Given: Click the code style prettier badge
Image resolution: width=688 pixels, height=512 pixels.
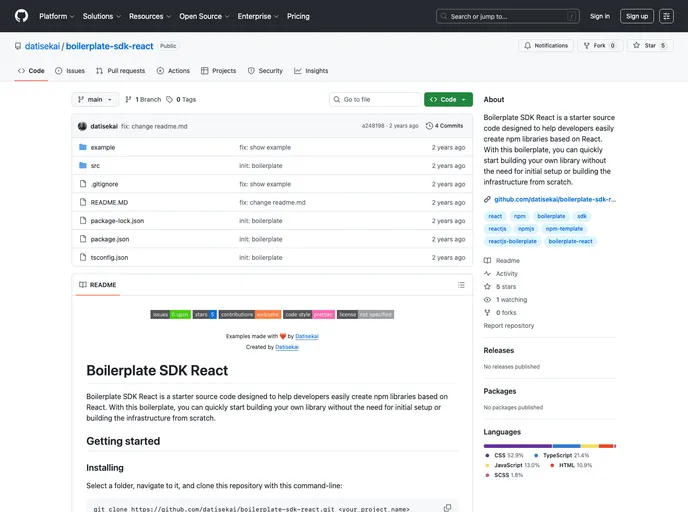Looking at the screenshot, I should tap(309, 315).
